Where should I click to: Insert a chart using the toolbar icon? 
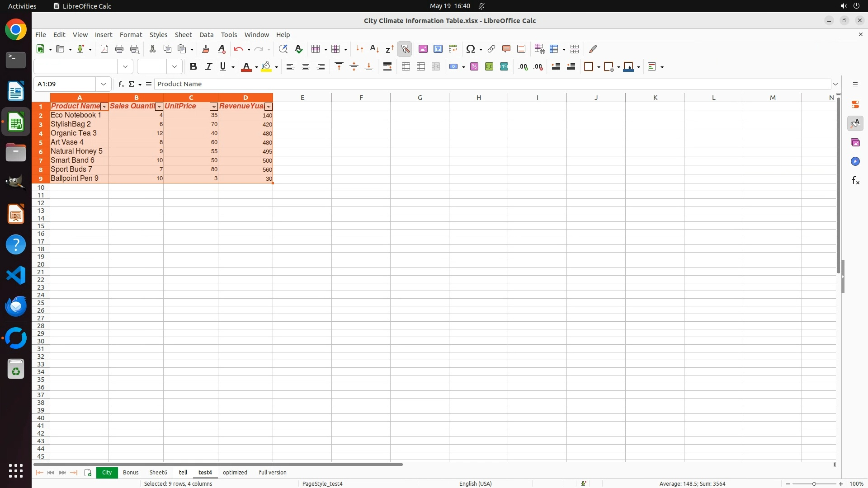438,49
